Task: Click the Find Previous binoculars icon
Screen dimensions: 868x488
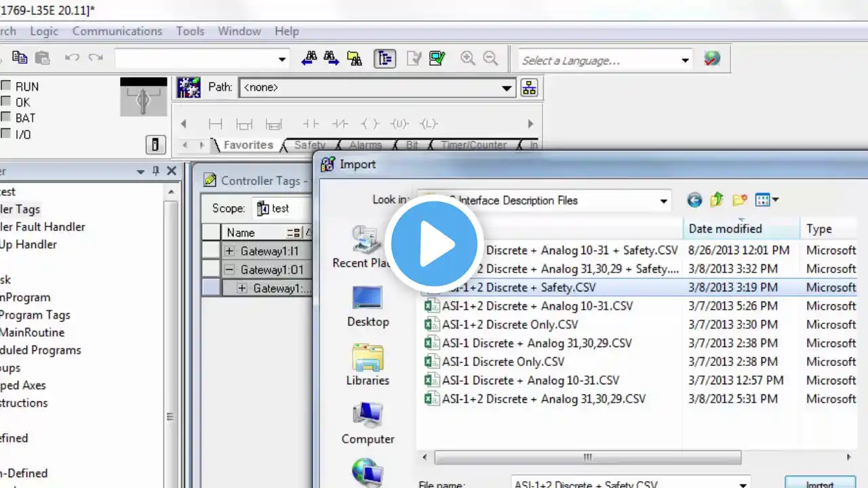Action: (309, 58)
